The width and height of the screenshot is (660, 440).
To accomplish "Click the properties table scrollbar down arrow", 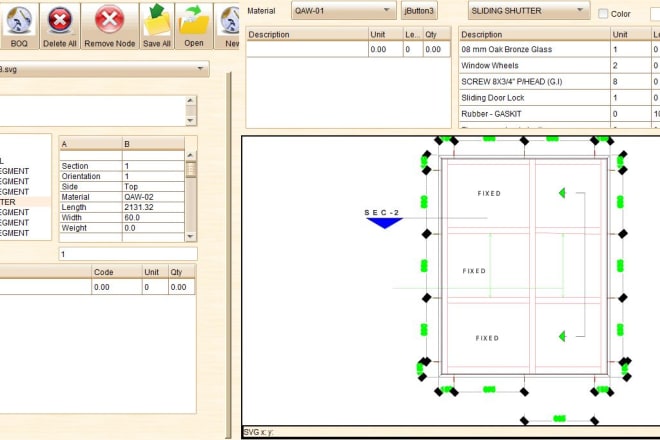I will pos(192,237).
